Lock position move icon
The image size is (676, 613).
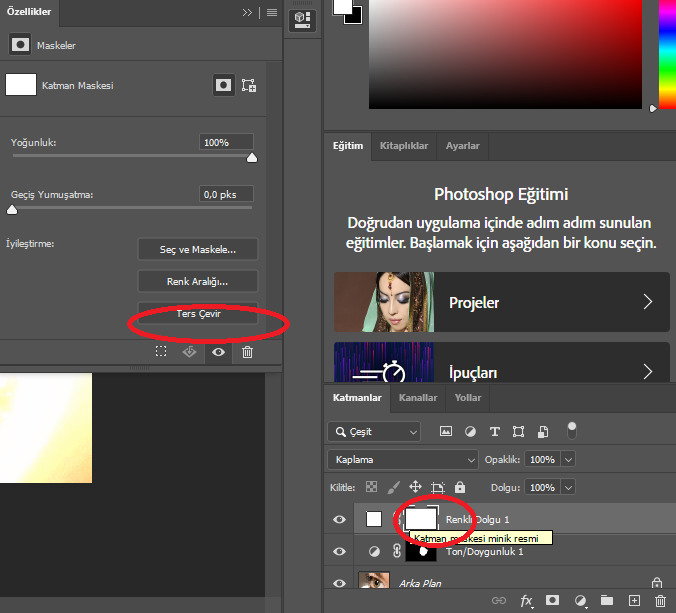[x=415, y=487]
